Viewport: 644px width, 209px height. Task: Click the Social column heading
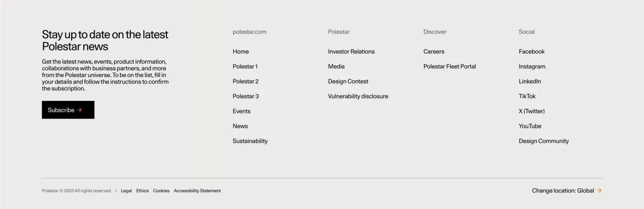(527, 32)
